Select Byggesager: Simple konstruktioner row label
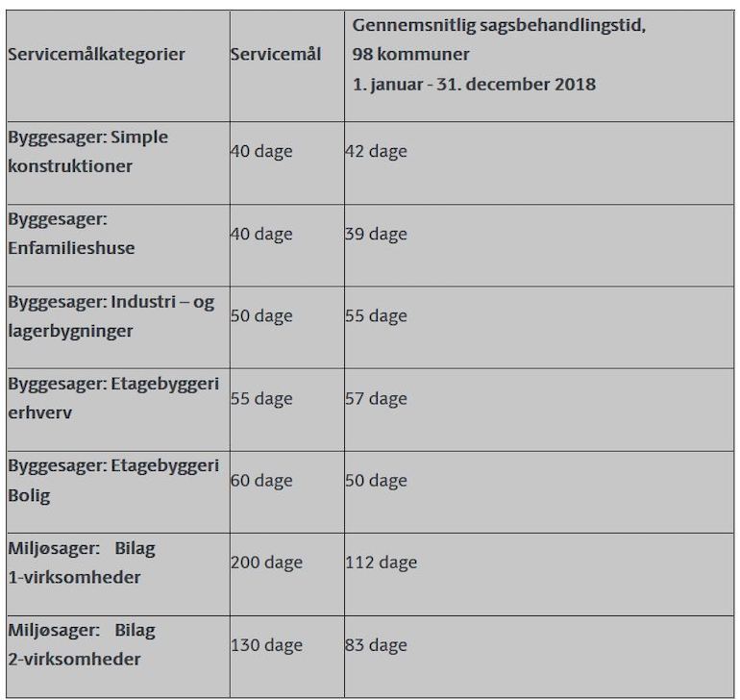740x700 pixels. (x=87, y=151)
